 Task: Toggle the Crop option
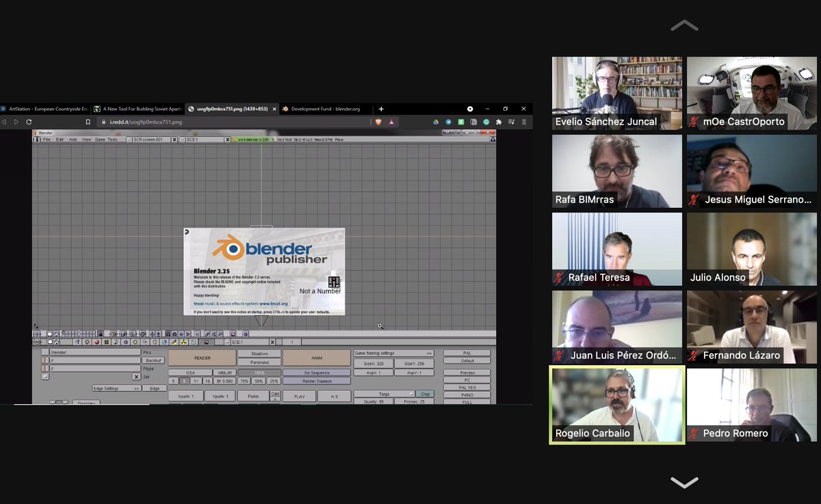[425, 394]
